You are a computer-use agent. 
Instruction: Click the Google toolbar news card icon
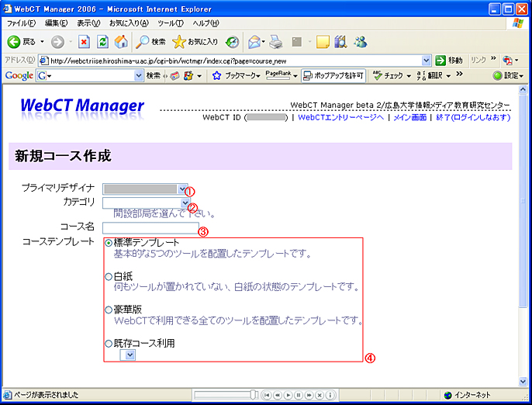[x=174, y=76]
